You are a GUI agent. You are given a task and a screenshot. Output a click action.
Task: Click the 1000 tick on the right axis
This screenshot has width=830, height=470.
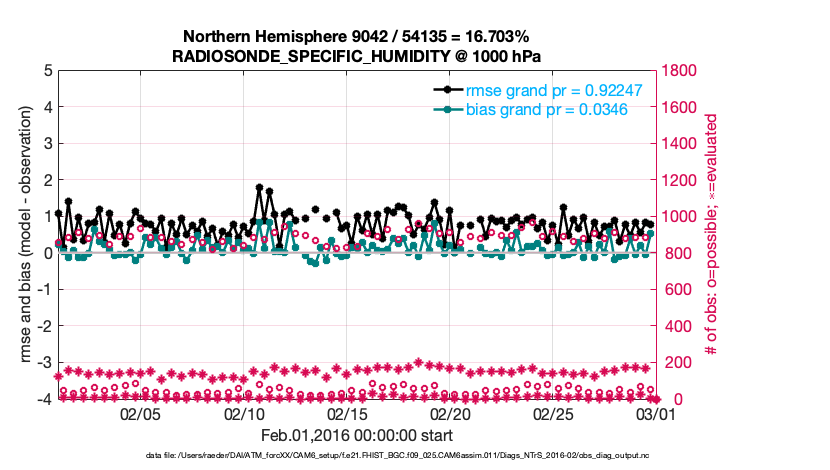pos(682,217)
